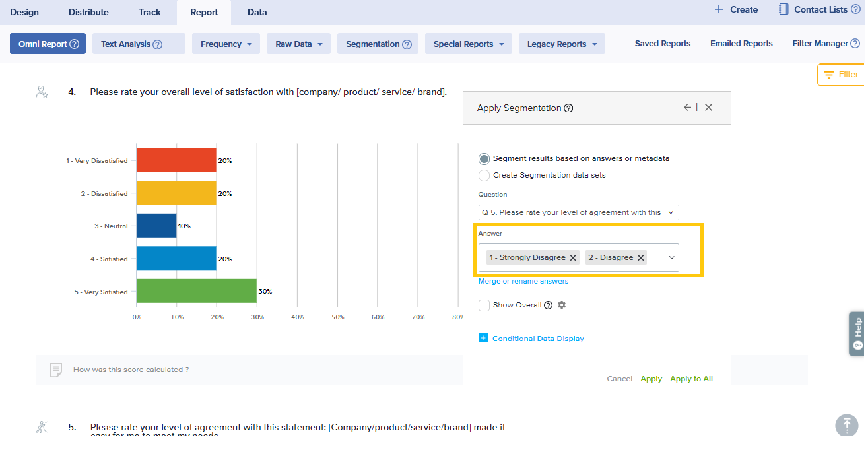This screenshot has width=868, height=452.
Task: Open the Question dropdown for Q5
Action: pos(578,212)
